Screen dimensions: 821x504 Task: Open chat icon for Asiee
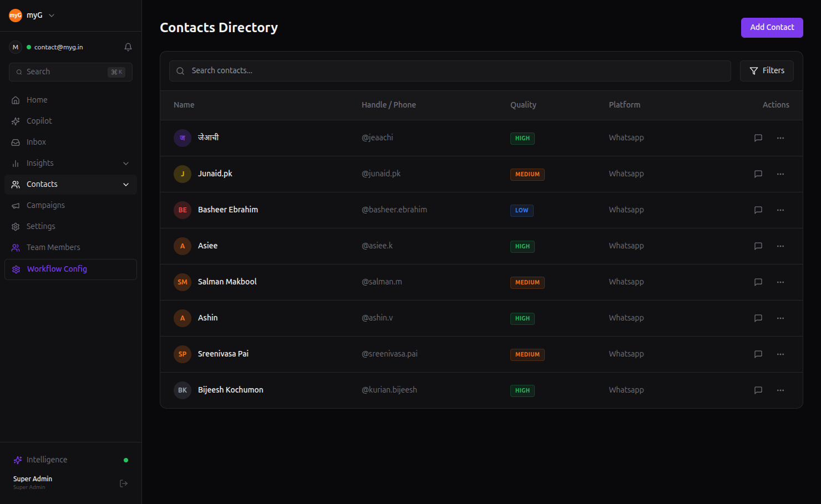(x=758, y=246)
